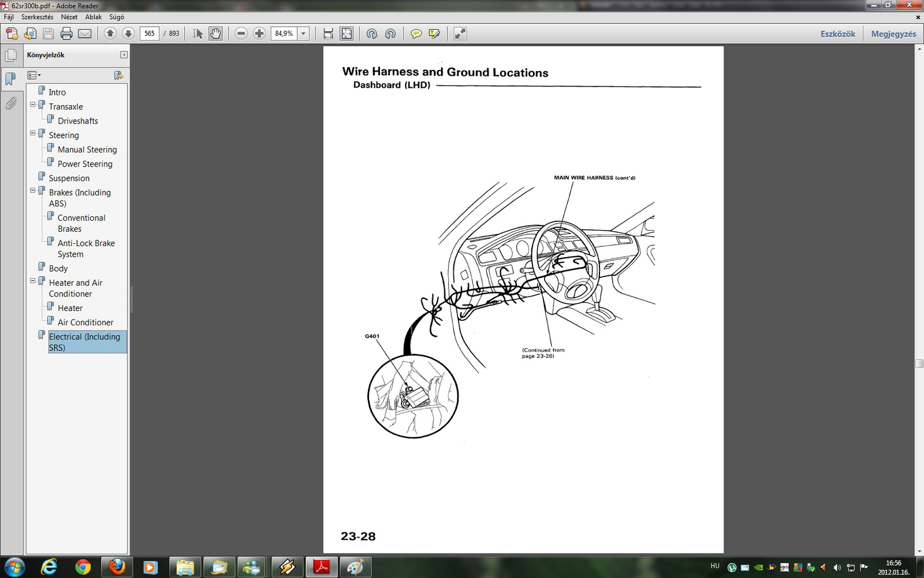Open the Nézet menu
Image resolution: width=924 pixels, height=578 pixels.
(x=69, y=17)
